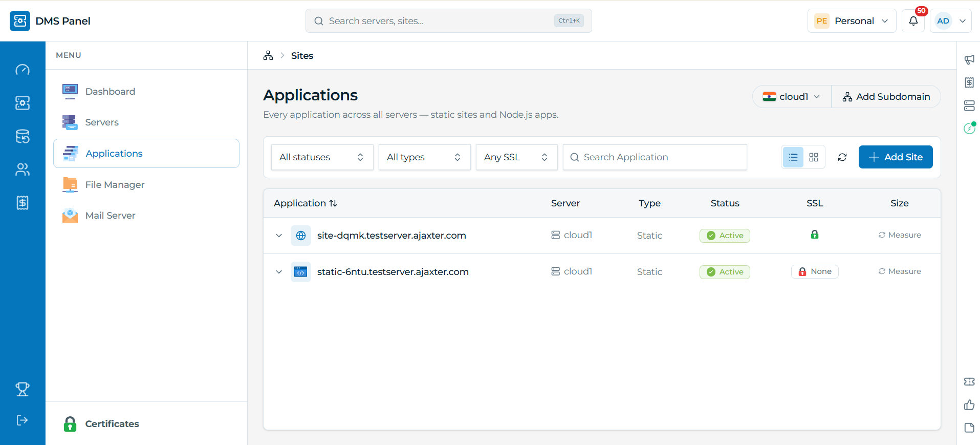Expand the site-dqmk.testserver.ajaxter.com row
This screenshot has width=980, height=445.
tap(279, 236)
